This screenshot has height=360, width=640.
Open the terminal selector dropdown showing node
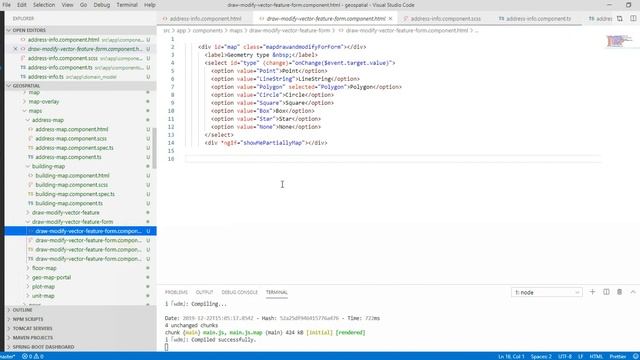coord(547,292)
